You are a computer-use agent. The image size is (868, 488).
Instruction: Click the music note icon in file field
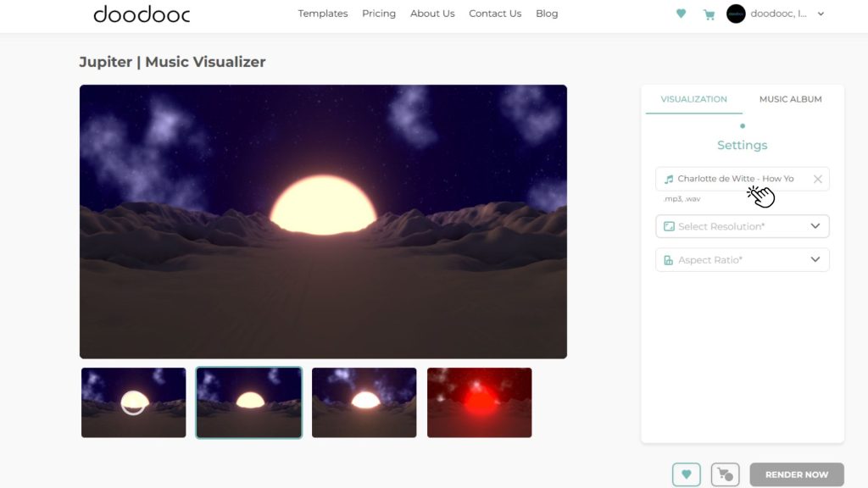click(x=669, y=179)
